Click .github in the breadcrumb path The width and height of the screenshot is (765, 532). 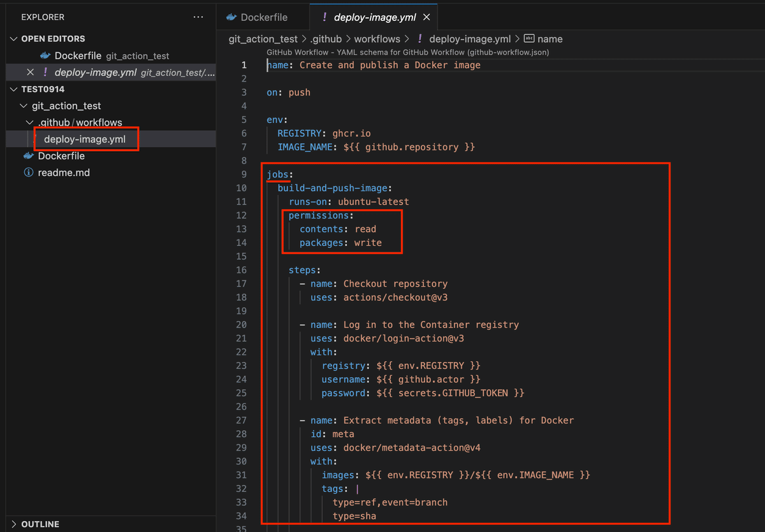(x=326, y=39)
